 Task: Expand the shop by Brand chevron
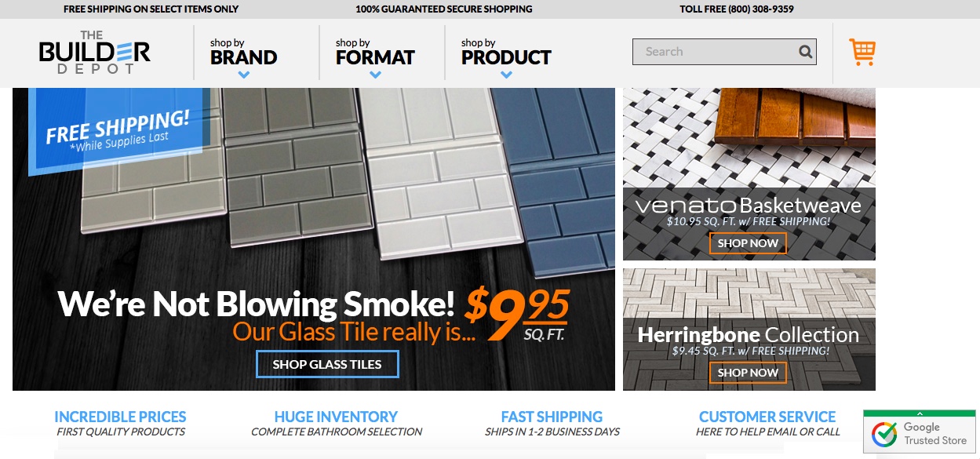point(244,75)
